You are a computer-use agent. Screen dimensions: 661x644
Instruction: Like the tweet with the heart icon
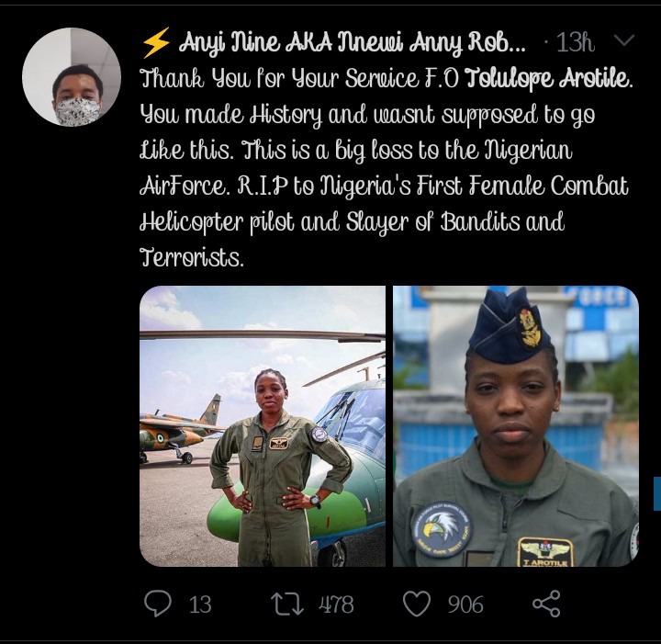point(417,604)
